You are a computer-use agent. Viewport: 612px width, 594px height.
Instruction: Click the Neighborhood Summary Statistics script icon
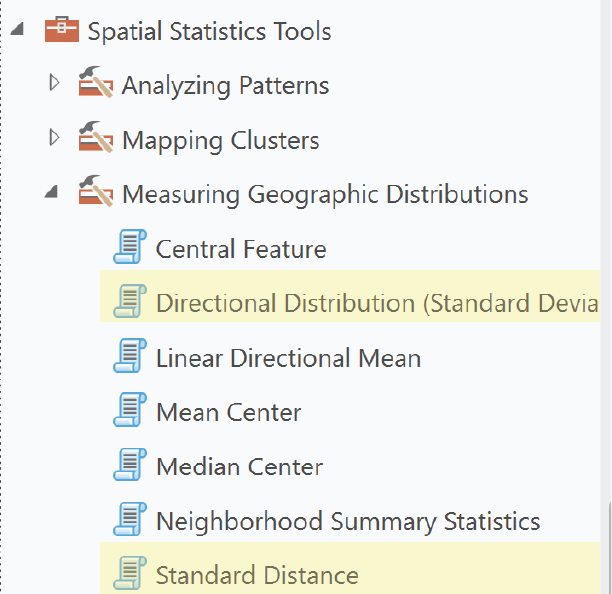tap(130, 519)
